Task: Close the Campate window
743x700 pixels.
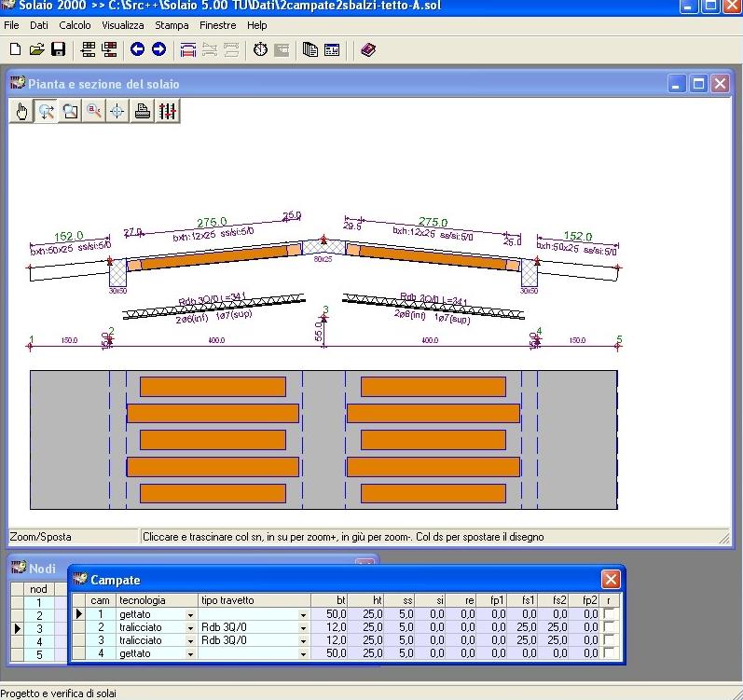Action: tap(611, 579)
